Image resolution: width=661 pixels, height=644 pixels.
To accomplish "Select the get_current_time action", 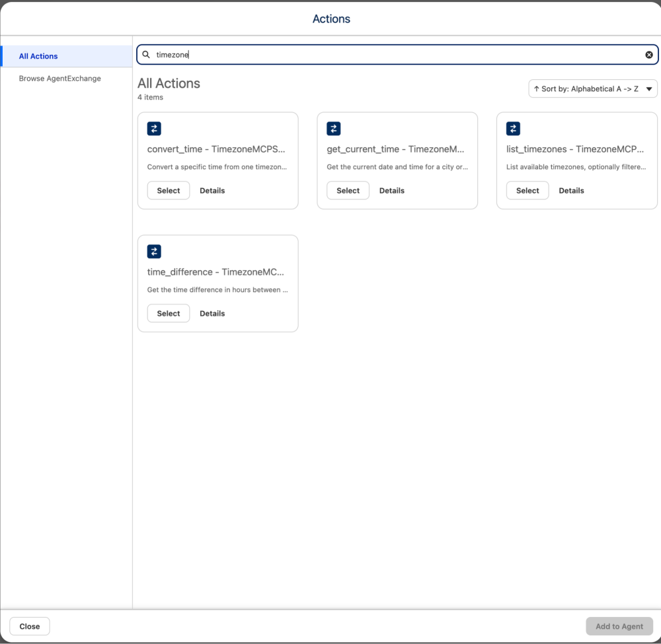I will coord(348,190).
